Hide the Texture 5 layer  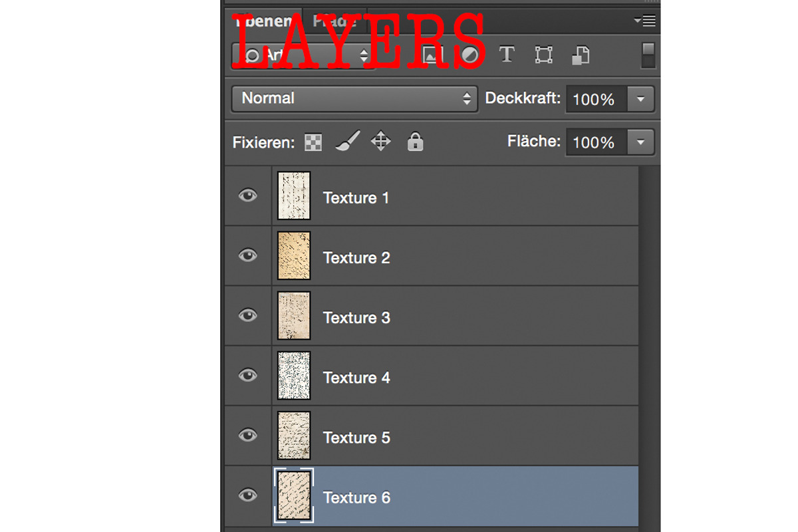(x=248, y=435)
